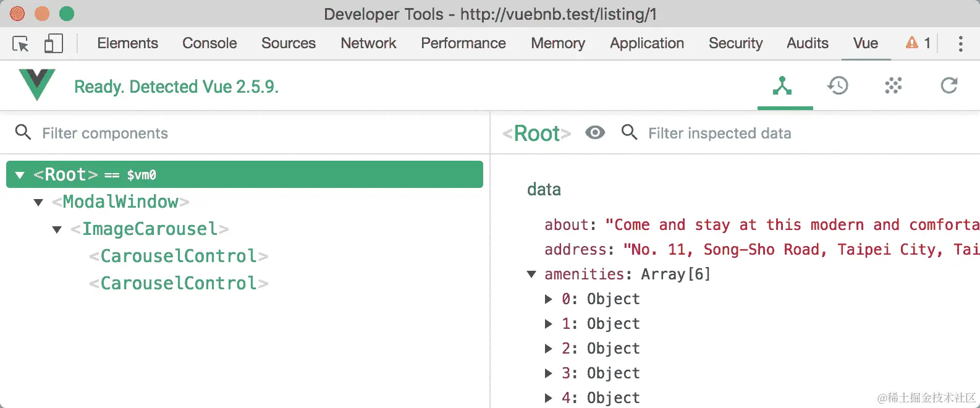
Task: Toggle the device toolbar icon
Action: tap(53, 44)
